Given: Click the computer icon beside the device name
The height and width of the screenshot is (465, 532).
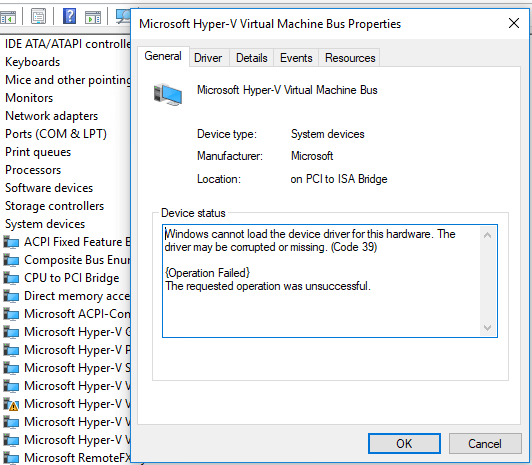Looking at the screenshot, I should [168, 94].
